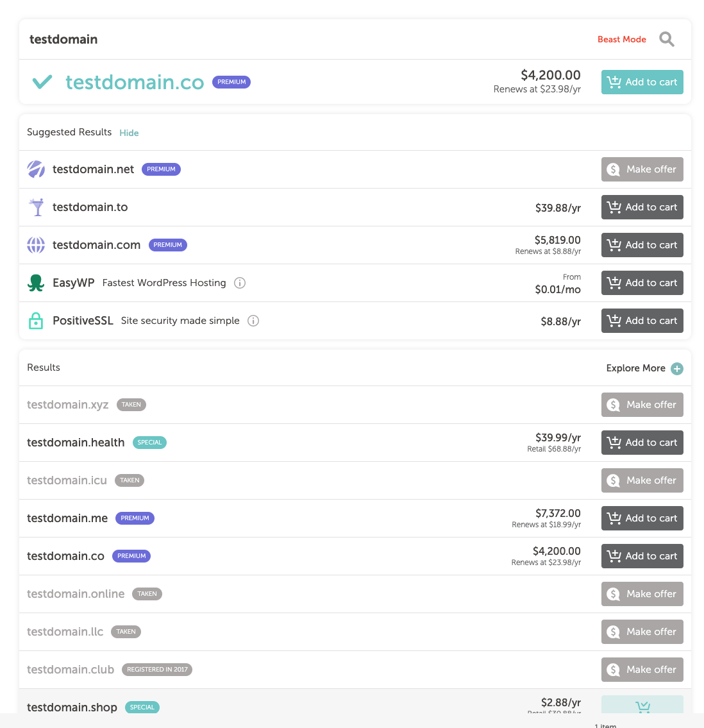This screenshot has width=704, height=728.
Task: Click the EasyWP info icon
Action: 239,283
